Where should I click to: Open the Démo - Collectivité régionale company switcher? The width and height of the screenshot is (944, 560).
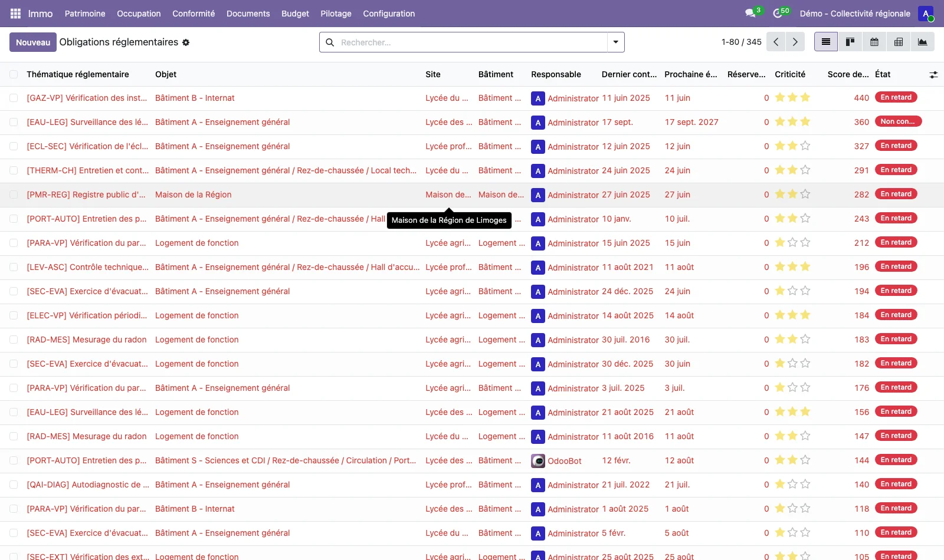[855, 14]
